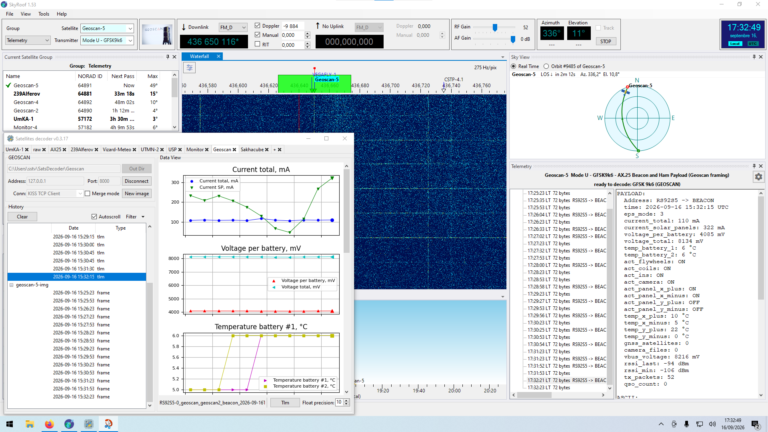Show hidden system tray icons
Viewport: 768px width, 432px height.
click(x=661, y=424)
